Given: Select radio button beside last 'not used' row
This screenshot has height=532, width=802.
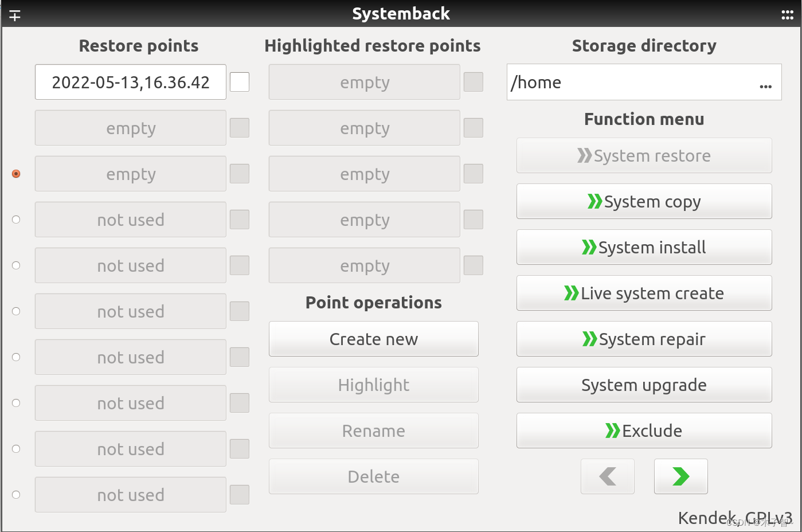Looking at the screenshot, I should pos(16,495).
